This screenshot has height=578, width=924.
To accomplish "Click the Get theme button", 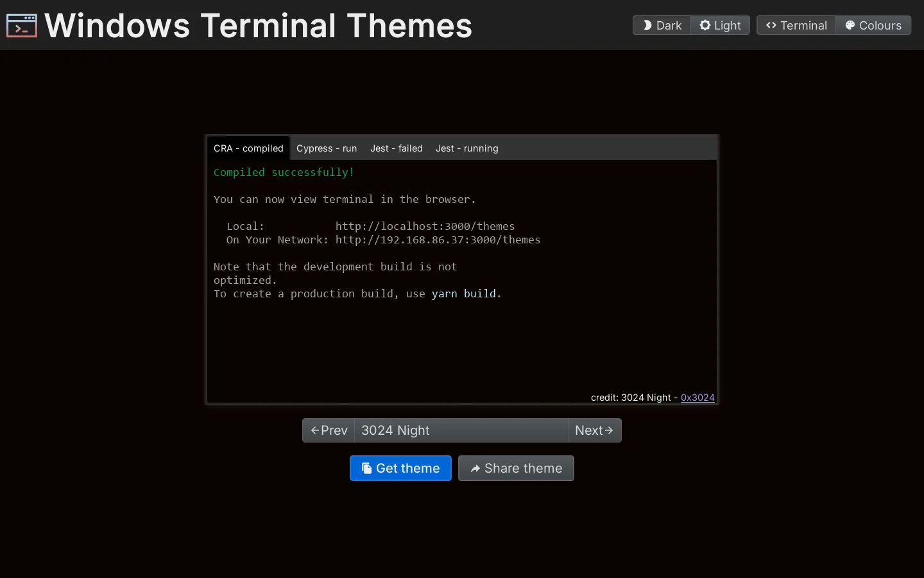I will coord(400,468).
